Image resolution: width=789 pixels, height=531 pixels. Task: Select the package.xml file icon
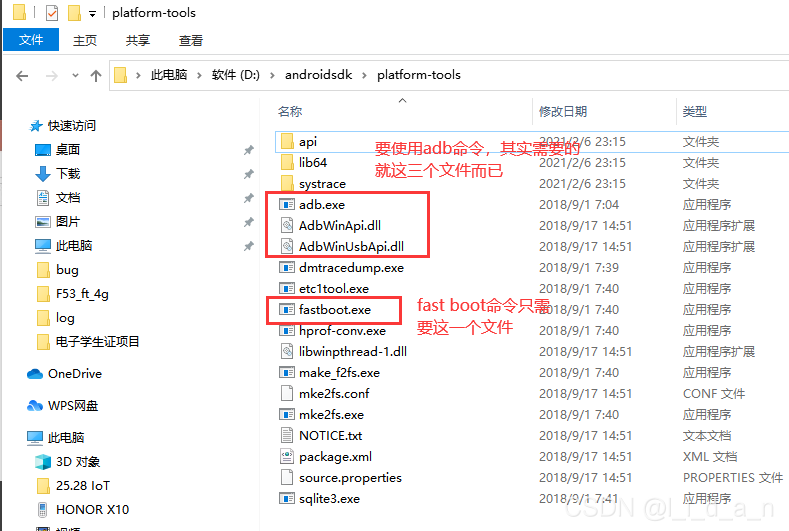pyautogui.click(x=287, y=457)
